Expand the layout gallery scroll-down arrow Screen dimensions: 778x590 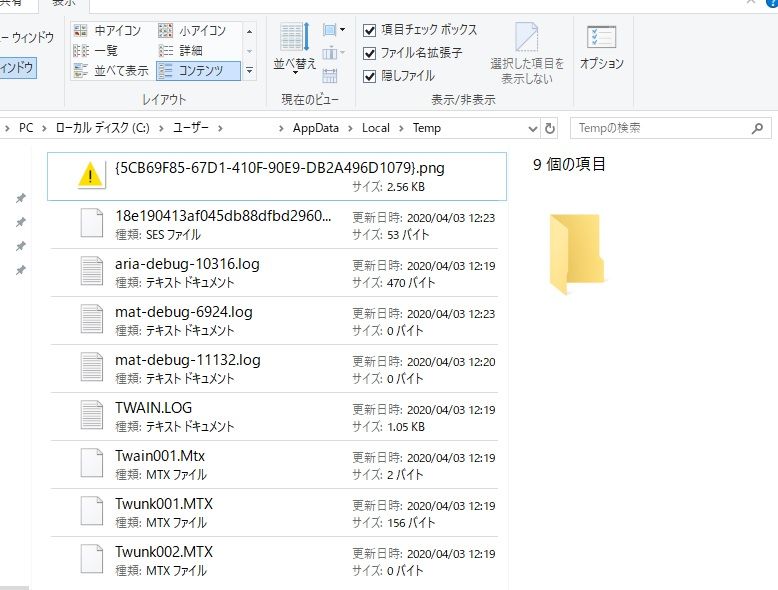249,51
